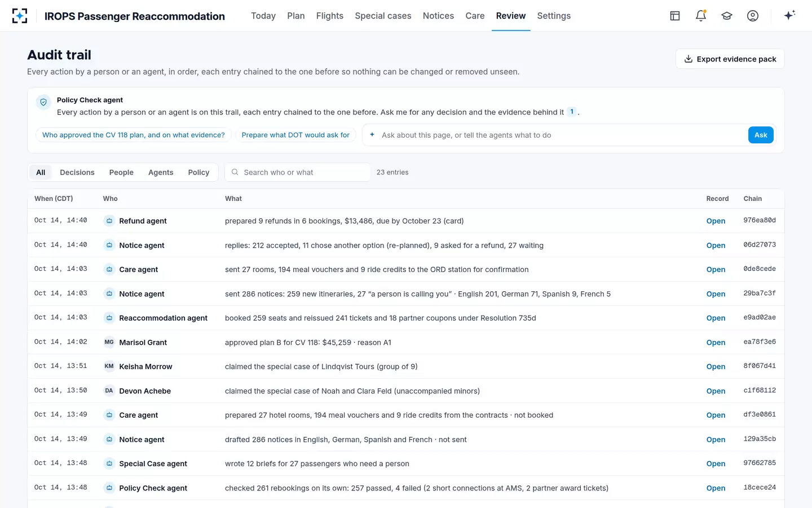Open the AI assistant sparkle icon
This screenshot has width=812, height=508.
tap(789, 15)
